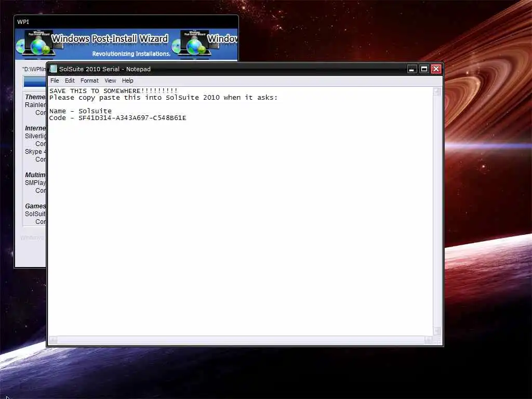Click the D:\WPI path text in WPI
The image size is (532, 399).
(34, 69)
